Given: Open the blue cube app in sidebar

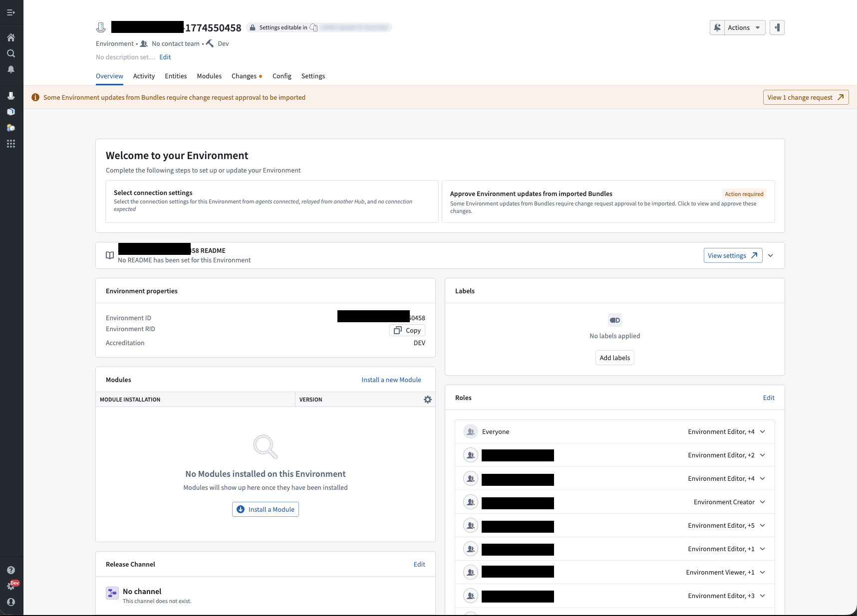Looking at the screenshot, I should (x=11, y=112).
